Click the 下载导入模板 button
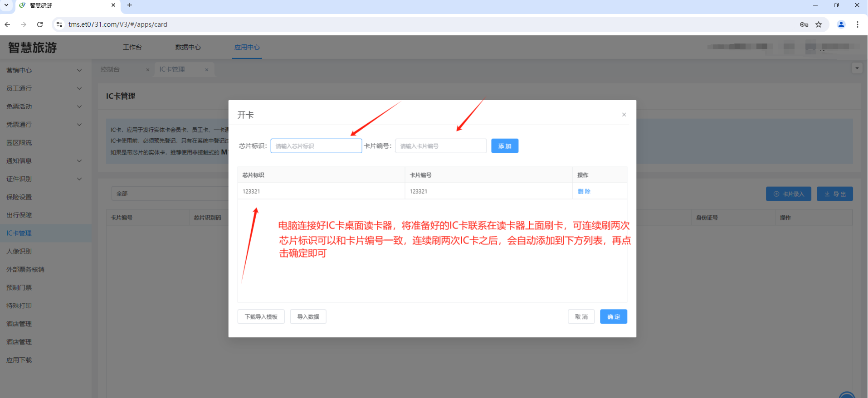The height and width of the screenshot is (398, 868). pos(261,317)
